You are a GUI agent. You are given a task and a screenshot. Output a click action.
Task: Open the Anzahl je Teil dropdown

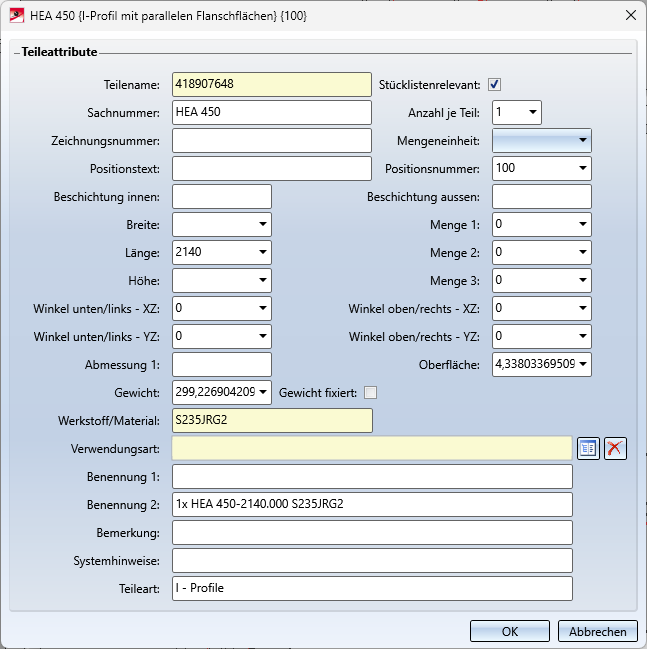pos(533,112)
